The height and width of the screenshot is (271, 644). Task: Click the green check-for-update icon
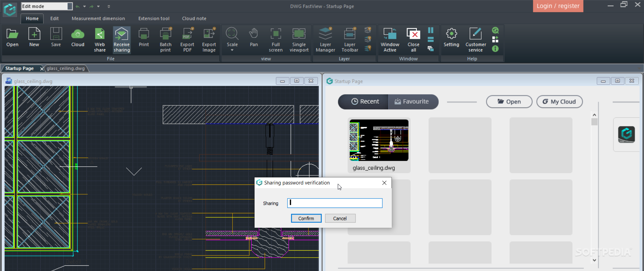(x=495, y=30)
